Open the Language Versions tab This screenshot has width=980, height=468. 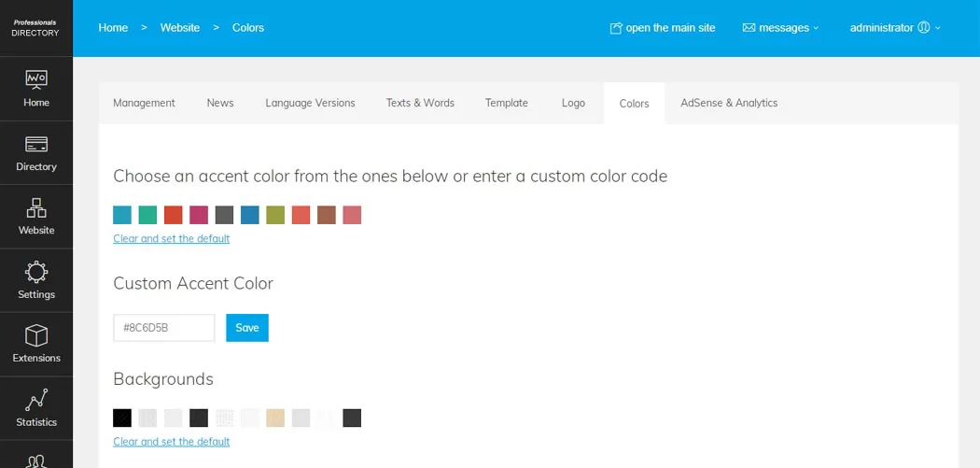(x=310, y=104)
